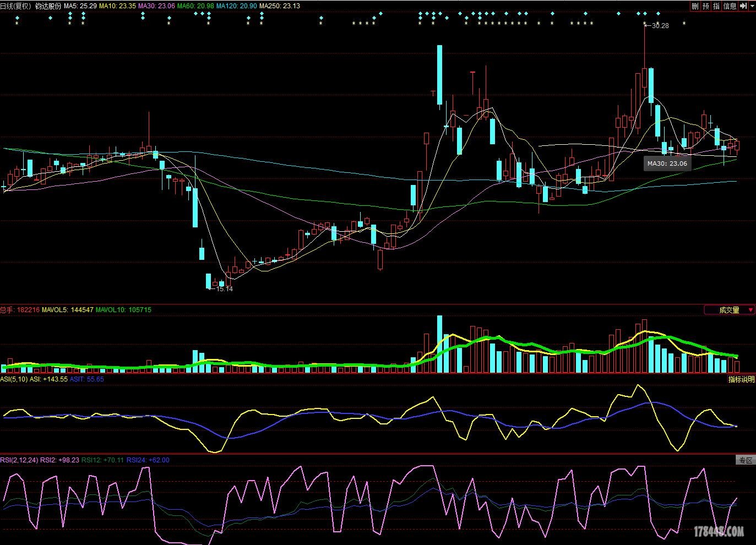This screenshot has height=545, width=756.
Task: Click the jump-to-end arrow icon
Action: 743,6
